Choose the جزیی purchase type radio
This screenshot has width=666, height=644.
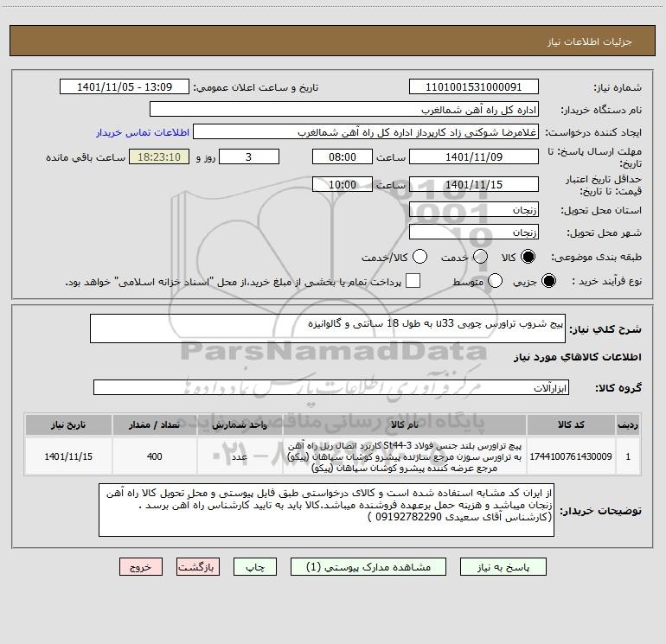click(x=548, y=281)
